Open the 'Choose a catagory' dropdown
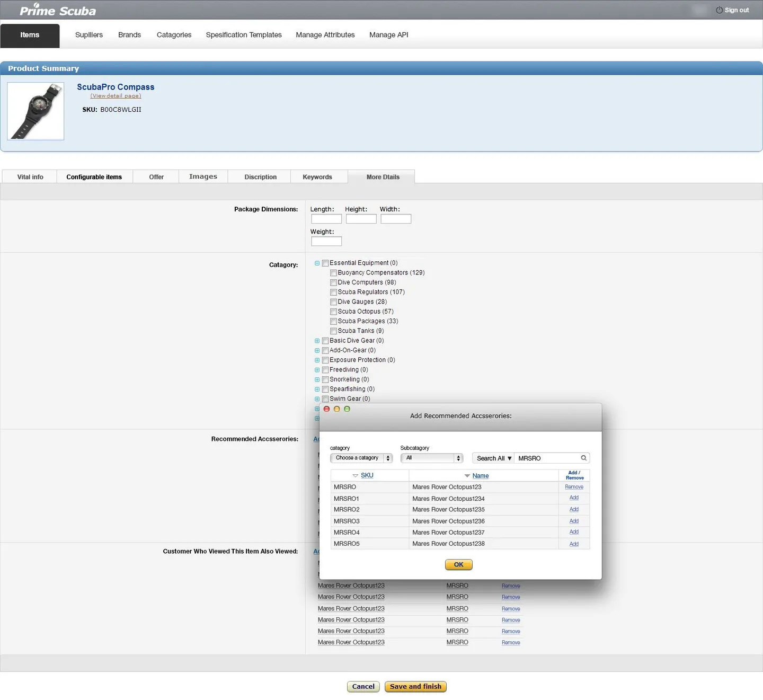The width and height of the screenshot is (763, 700). [361, 458]
